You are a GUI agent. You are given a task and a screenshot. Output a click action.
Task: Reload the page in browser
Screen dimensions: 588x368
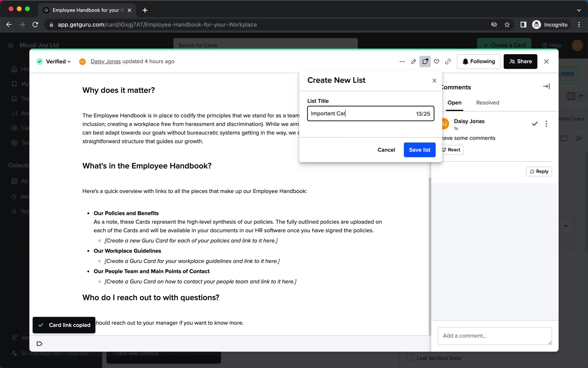35,25
